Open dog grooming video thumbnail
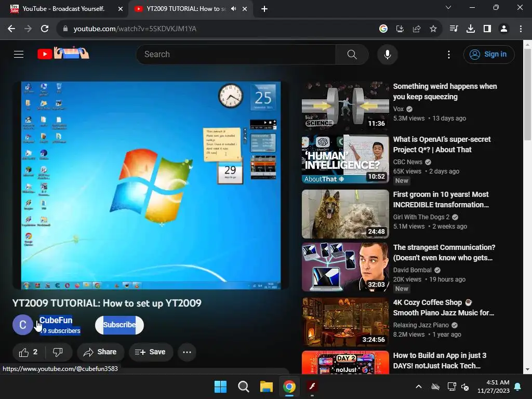532x399 pixels. click(345, 214)
